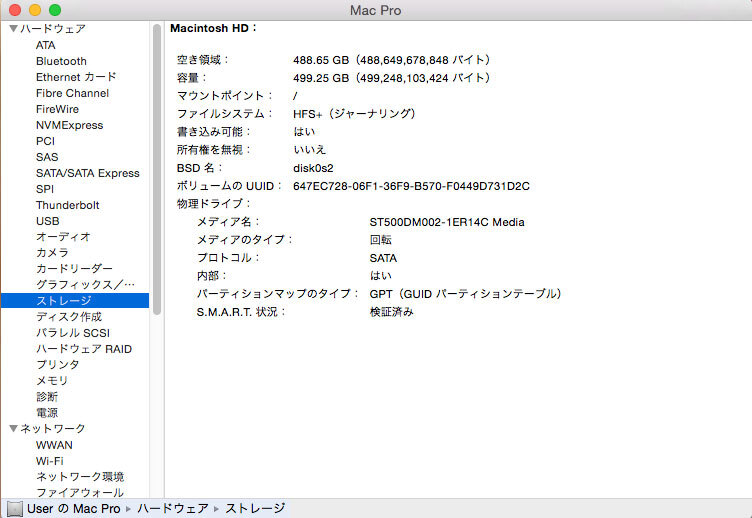Screen dimensions: 752x518
Task: Click ハードウェア in the path bar
Action: point(173,508)
